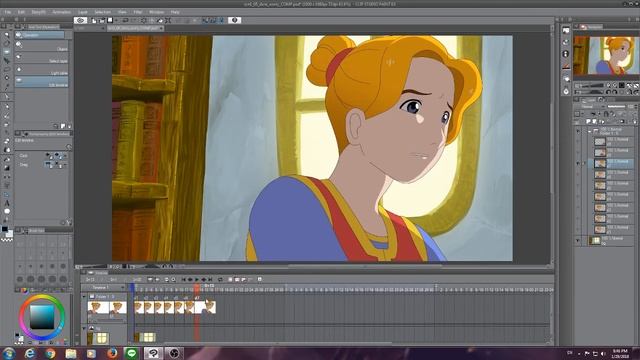Collapse the animation folder in Layer panel

589,131
